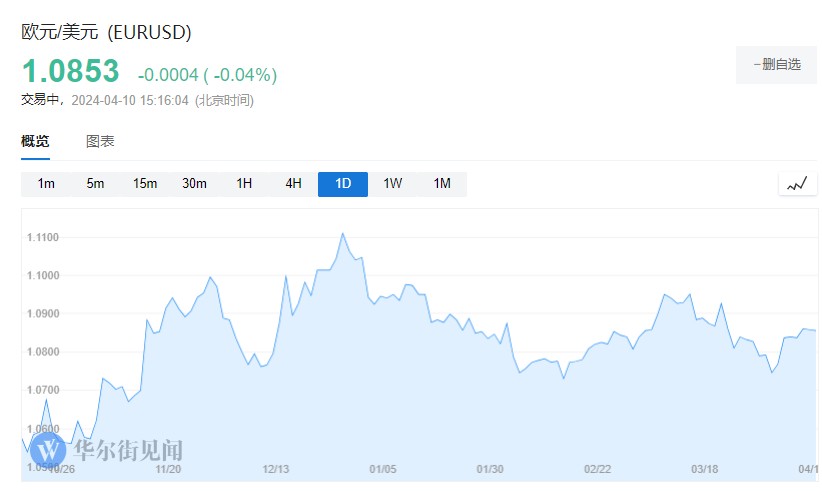This screenshot has height=491, width=822.
Task: Choose the 30m interval
Action: [x=194, y=184]
